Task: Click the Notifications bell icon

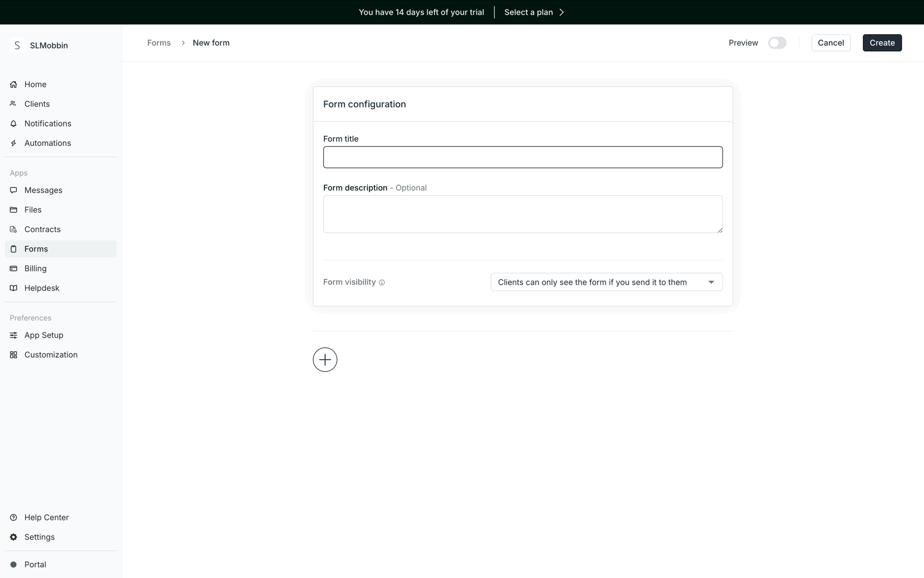Action: (x=13, y=124)
